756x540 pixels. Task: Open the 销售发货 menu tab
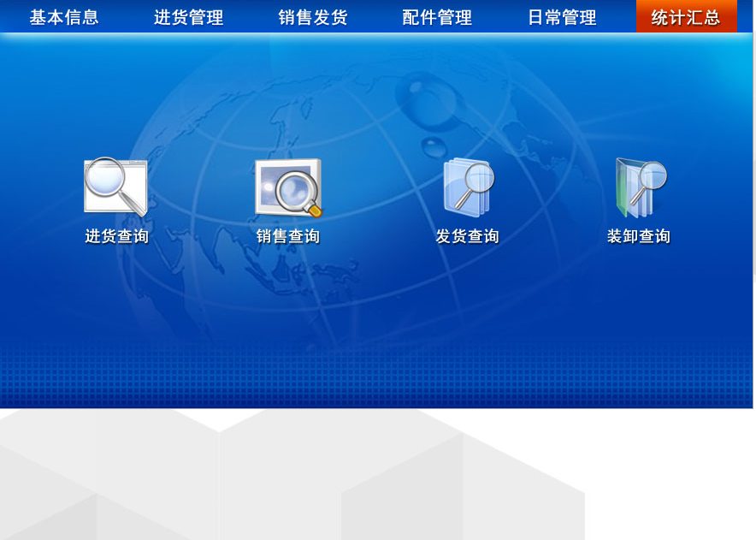click(x=313, y=17)
